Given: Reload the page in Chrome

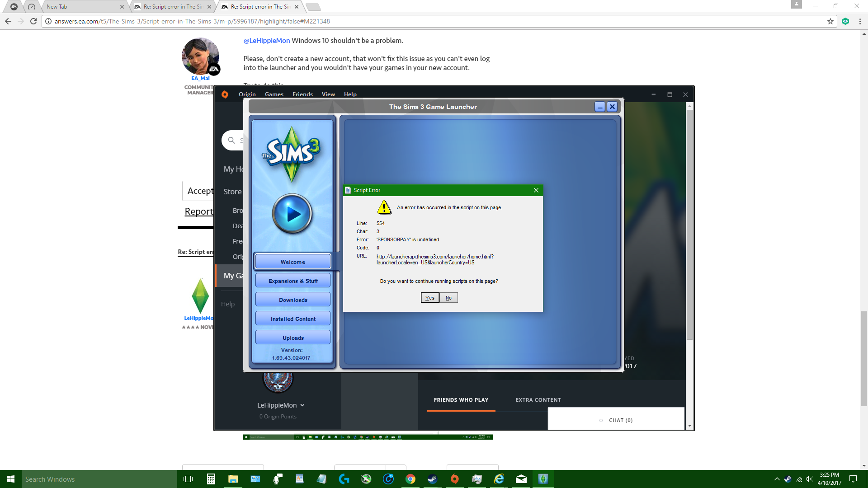Looking at the screenshot, I should [33, 21].
